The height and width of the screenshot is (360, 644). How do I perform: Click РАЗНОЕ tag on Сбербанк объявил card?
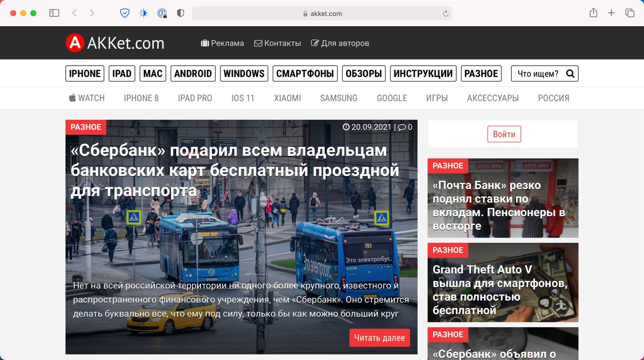pos(448,335)
